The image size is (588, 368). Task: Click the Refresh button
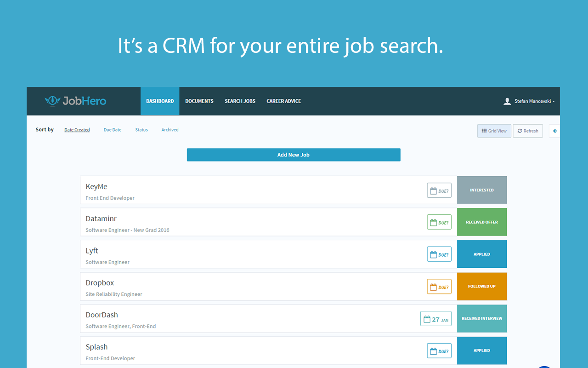click(528, 131)
